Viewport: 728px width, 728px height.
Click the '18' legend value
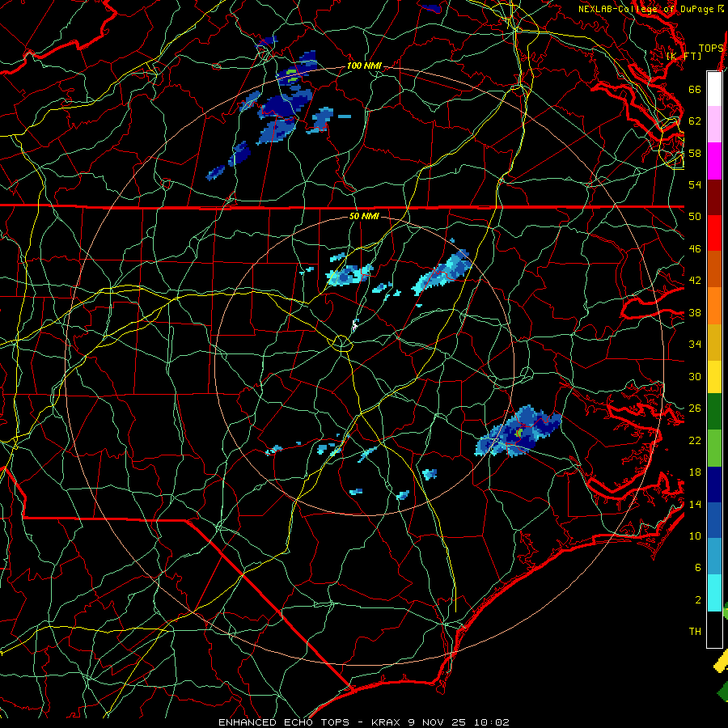pyautogui.click(x=695, y=472)
